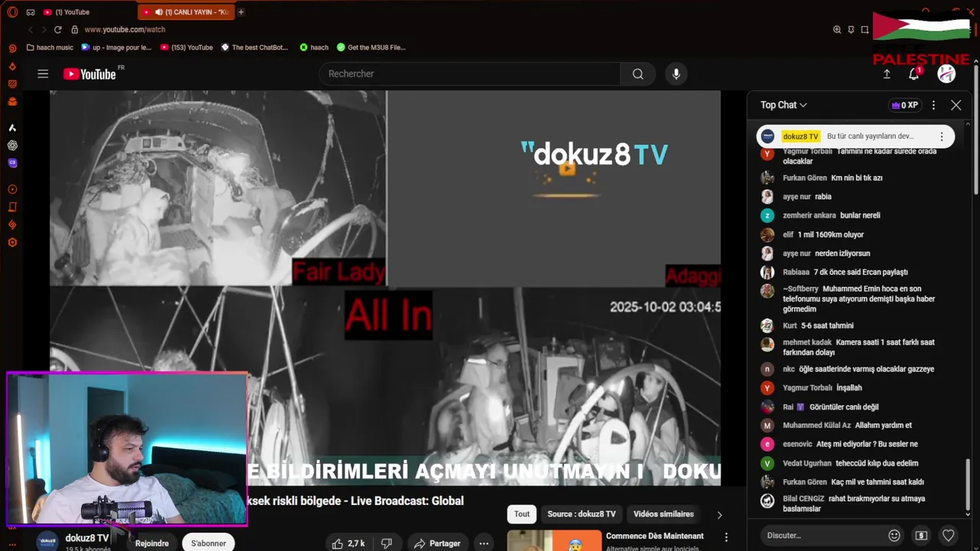View site security lock info

[x=74, y=30]
